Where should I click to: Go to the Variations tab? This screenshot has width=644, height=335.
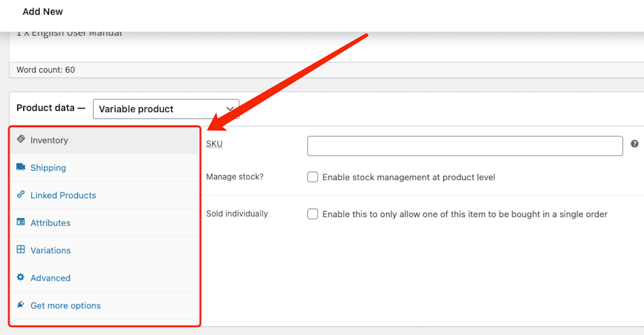[x=104, y=250]
